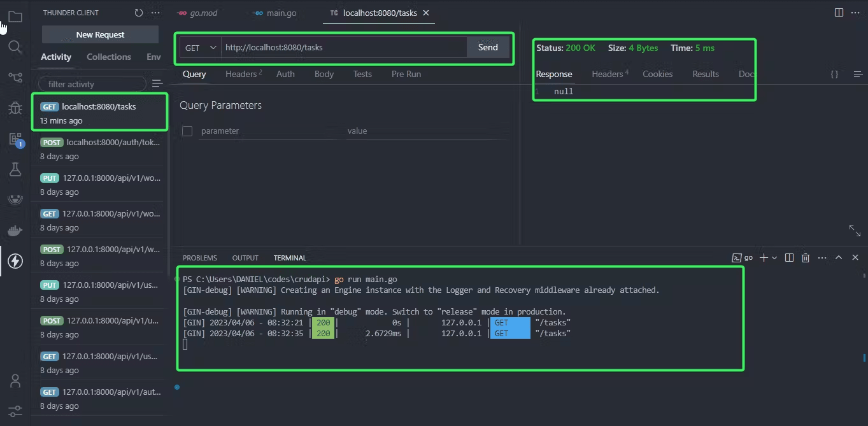
Task: Click the query parameter value field
Action: point(427,131)
